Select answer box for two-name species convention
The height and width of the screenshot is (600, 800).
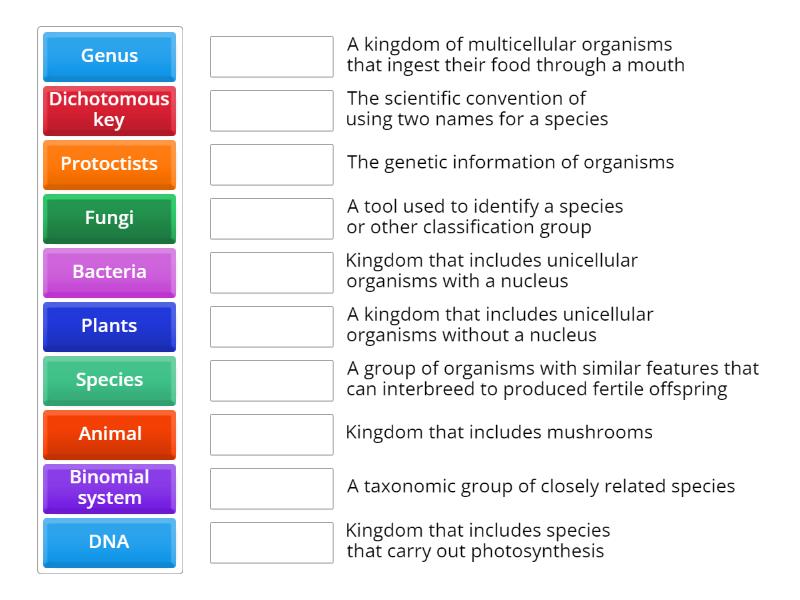272,111
